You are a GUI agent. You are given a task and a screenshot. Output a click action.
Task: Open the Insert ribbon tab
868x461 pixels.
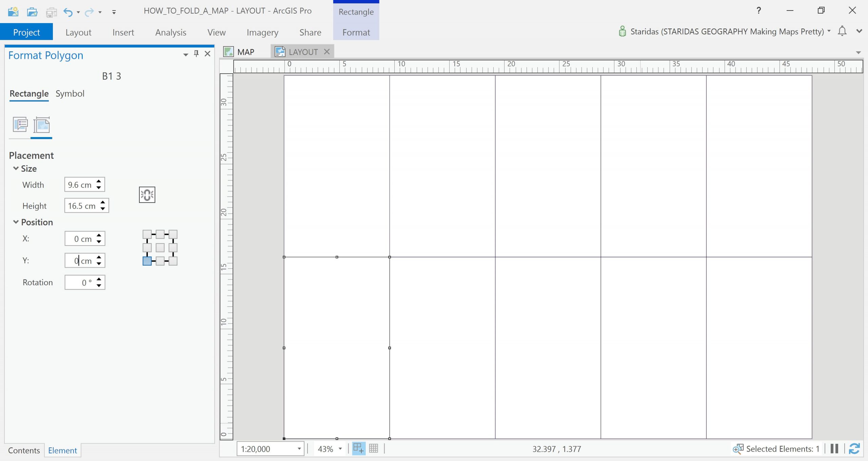tap(123, 32)
